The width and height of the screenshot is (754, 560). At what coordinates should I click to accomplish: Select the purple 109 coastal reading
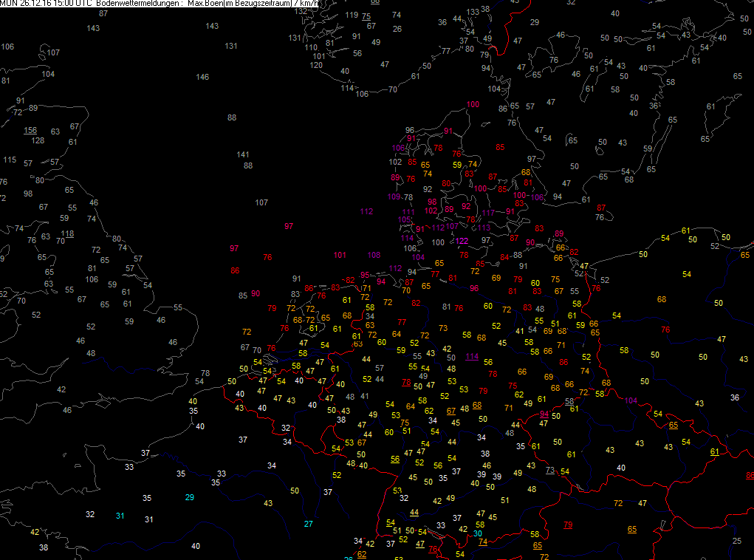[394, 197]
